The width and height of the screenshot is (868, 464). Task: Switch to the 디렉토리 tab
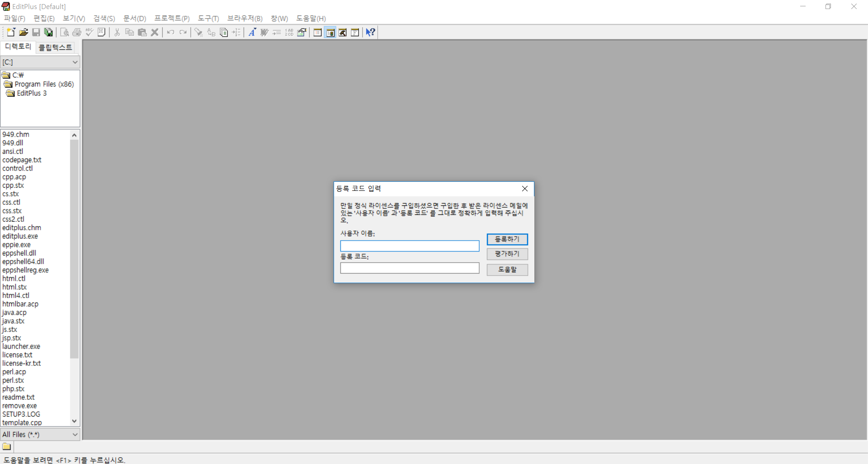[x=18, y=47]
